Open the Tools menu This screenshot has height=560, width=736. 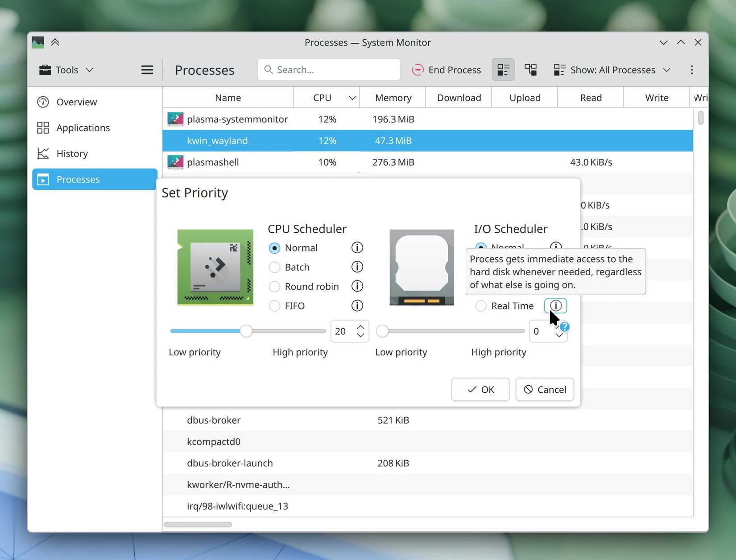(66, 70)
